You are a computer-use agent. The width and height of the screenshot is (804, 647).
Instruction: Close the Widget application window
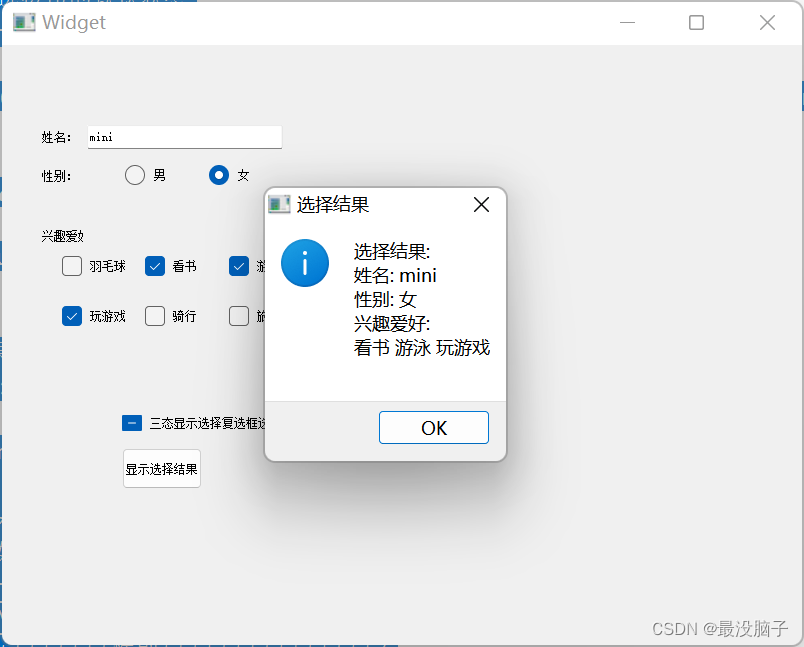coord(766,22)
